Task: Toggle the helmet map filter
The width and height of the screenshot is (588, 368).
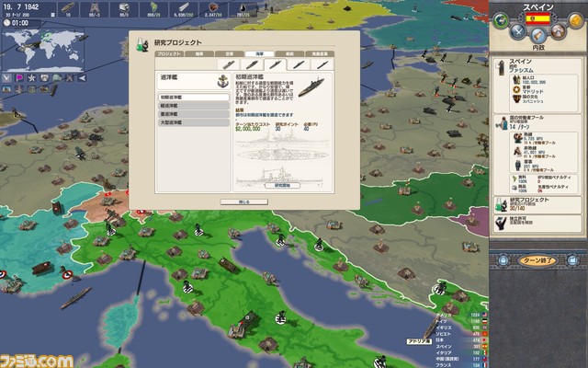Action: [x=57, y=78]
